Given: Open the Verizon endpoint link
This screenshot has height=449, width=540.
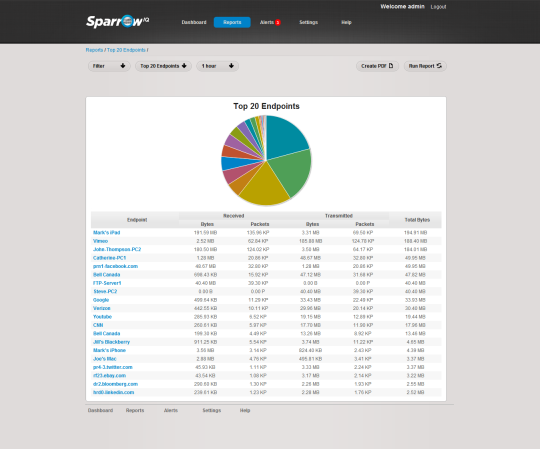Looking at the screenshot, I should point(102,308).
